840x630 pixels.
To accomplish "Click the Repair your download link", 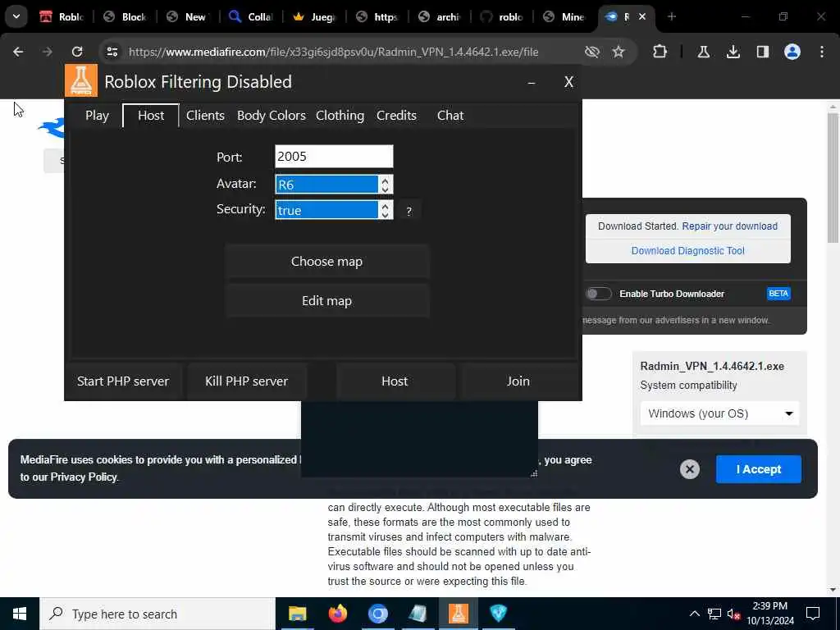I will click(x=729, y=226).
